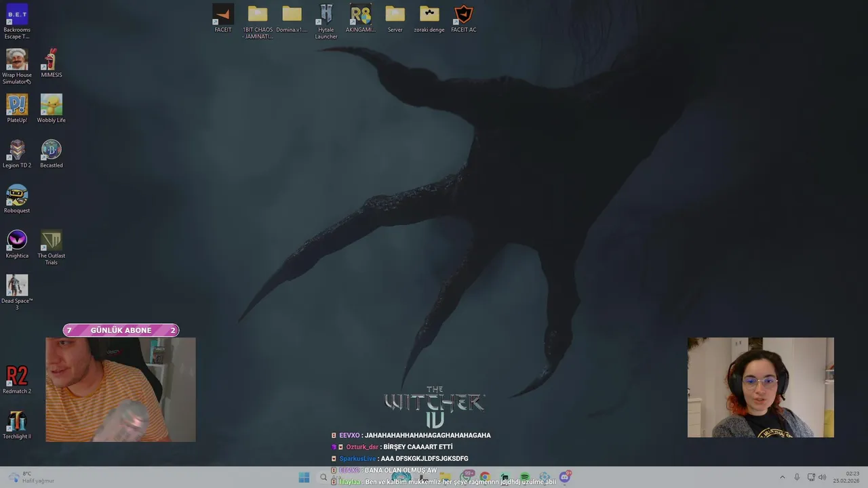The height and width of the screenshot is (488, 868).
Task: Open the Windows Start menu
Action: coord(304,477)
